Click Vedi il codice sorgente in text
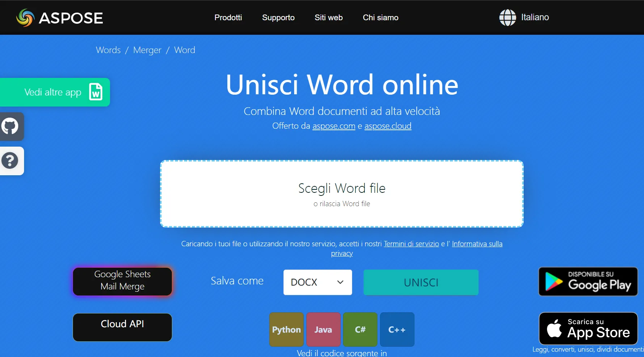 pos(342,353)
